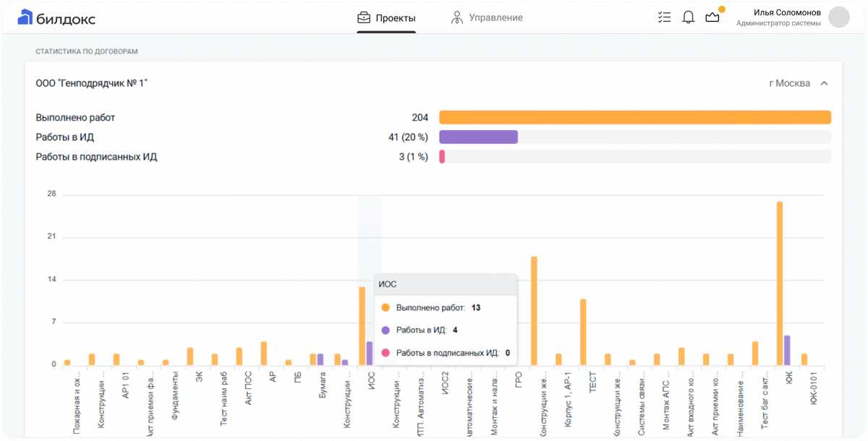Image resolution: width=868 pixels, height=441 pixels.
Task: Click the briefcase icon beside Проекты
Action: pos(364,18)
